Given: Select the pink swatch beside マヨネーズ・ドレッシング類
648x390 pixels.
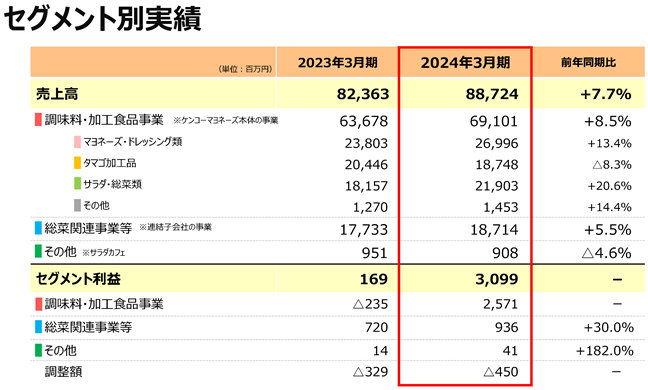Looking at the screenshot, I should [x=77, y=142].
